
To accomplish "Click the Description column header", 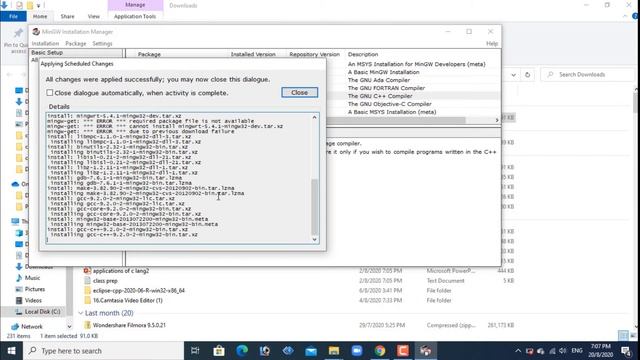I will 363,54.
